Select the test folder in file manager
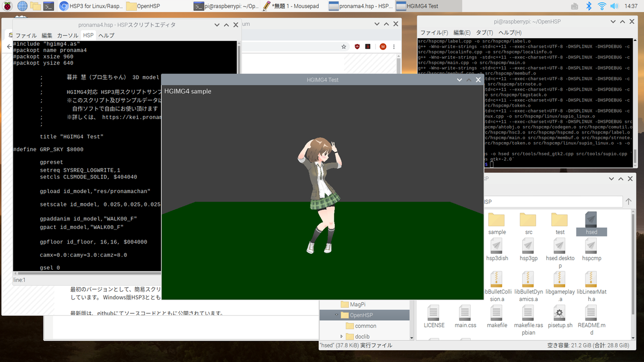The width and height of the screenshot is (644, 362). (x=560, y=224)
